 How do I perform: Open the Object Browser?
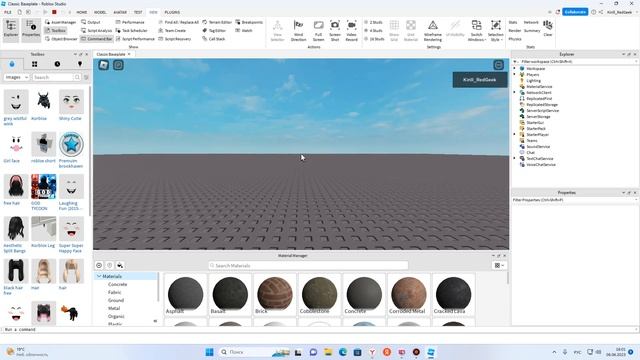coord(61,39)
